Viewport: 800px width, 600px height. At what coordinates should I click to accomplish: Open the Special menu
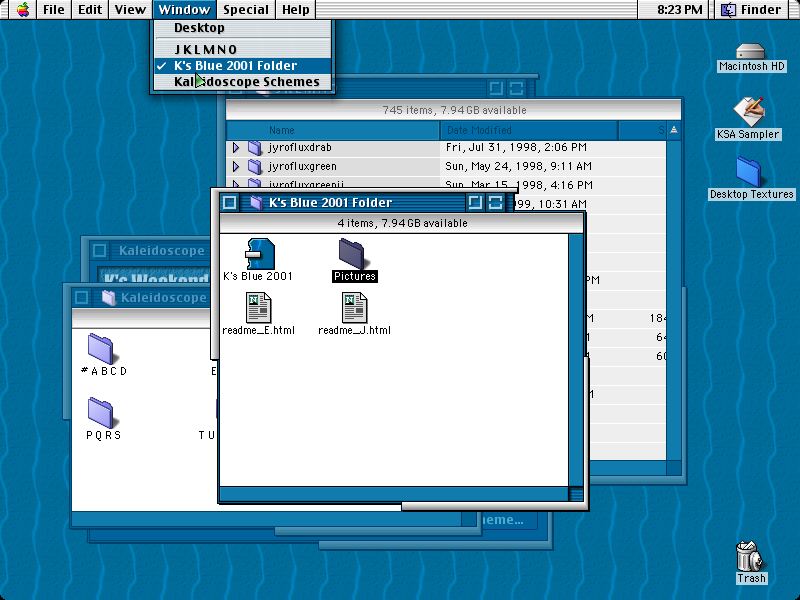246,10
